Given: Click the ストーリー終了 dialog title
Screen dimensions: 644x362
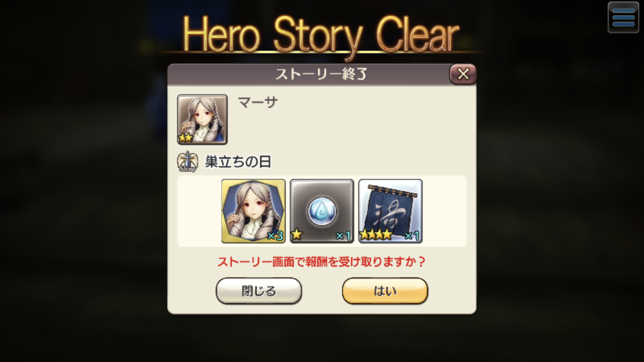Looking at the screenshot, I should 321,74.
